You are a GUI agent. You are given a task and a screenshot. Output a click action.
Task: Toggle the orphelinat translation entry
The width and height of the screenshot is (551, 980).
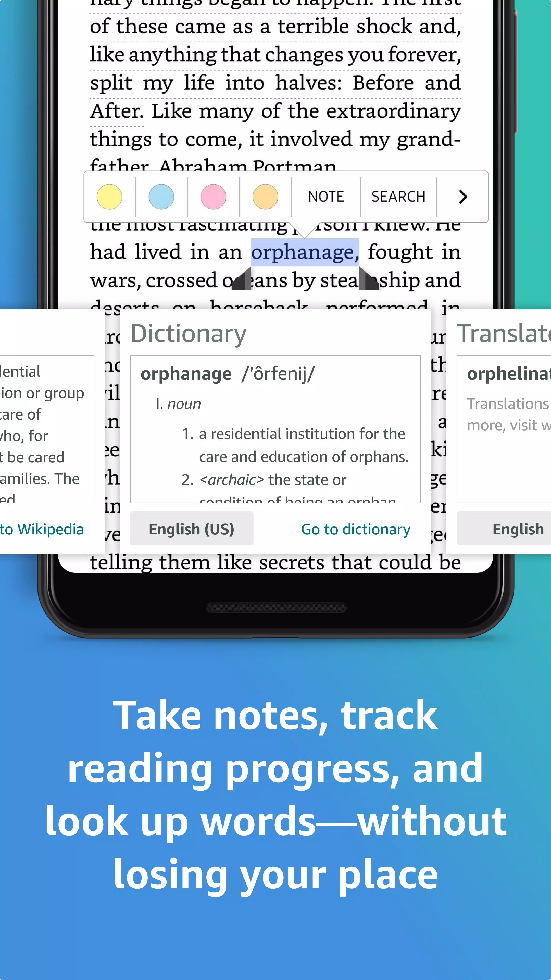click(x=508, y=374)
